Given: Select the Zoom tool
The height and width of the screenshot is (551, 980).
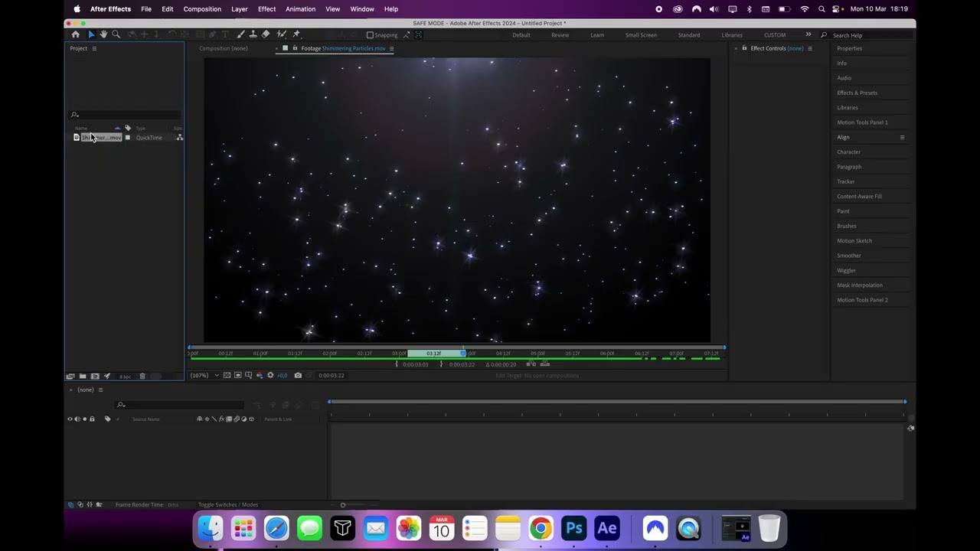Looking at the screenshot, I should pos(116,34).
